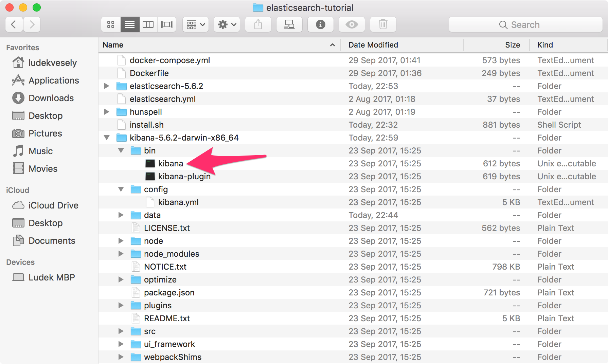This screenshot has width=608, height=364.
Task: Expand the elasticsearch-5.6.2 folder
Action: click(107, 86)
